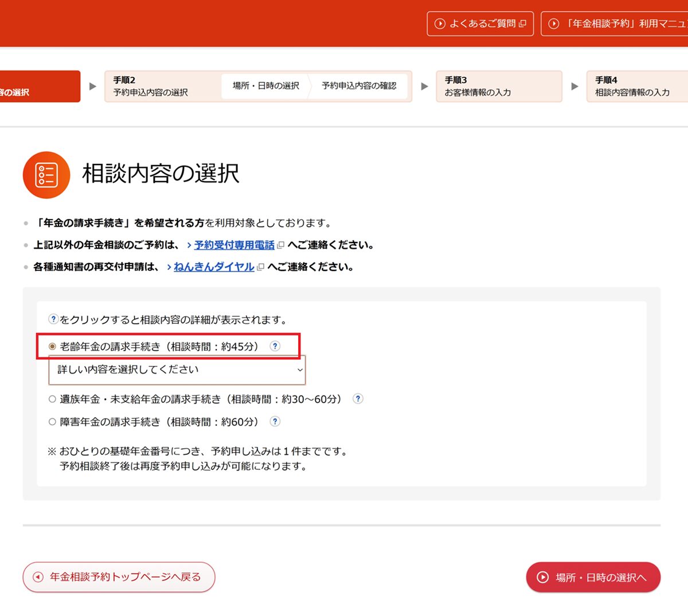Click the 予約申込内容の確認 sub-step
This screenshot has height=616, width=688.
click(359, 86)
